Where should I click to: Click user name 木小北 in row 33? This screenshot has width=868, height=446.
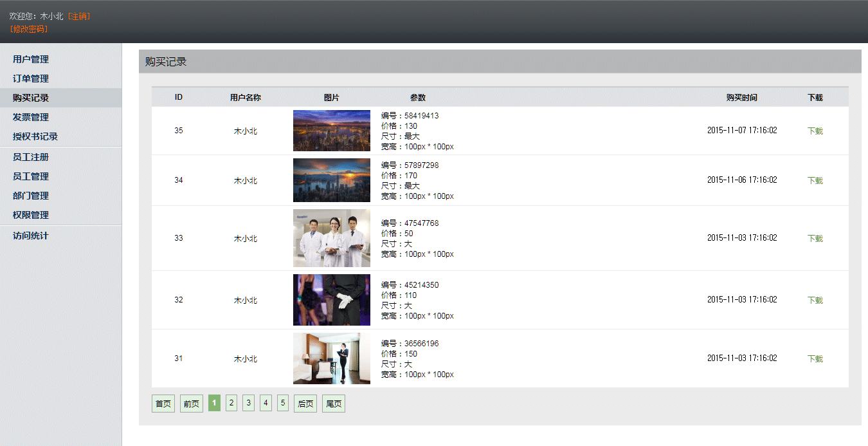[x=246, y=238]
